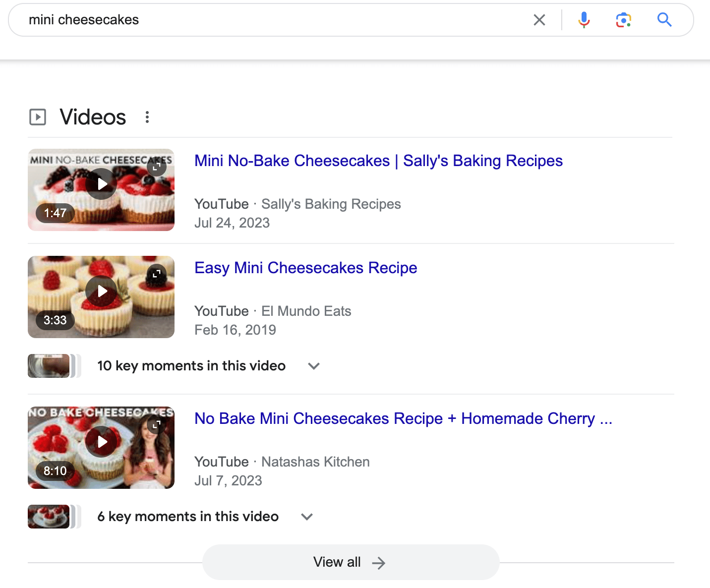Click the View all videos button
Image resolution: width=710 pixels, height=588 pixels.
pos(351,562)
